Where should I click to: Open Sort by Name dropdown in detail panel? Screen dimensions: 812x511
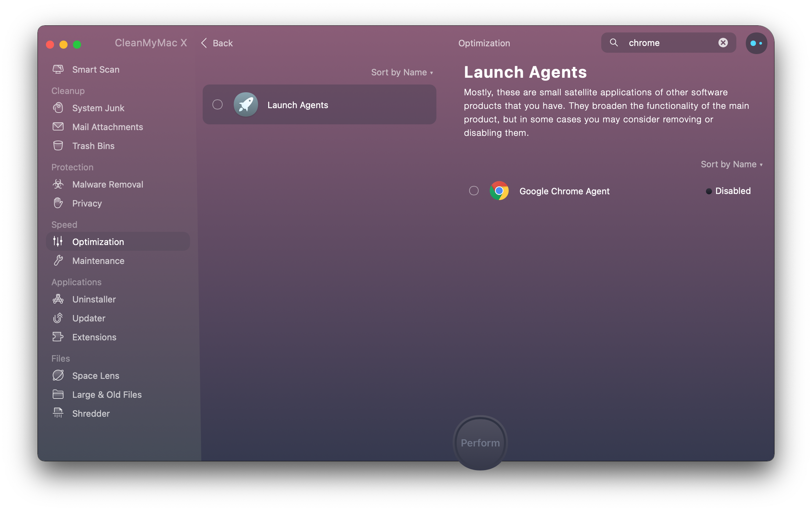(731, 164)
